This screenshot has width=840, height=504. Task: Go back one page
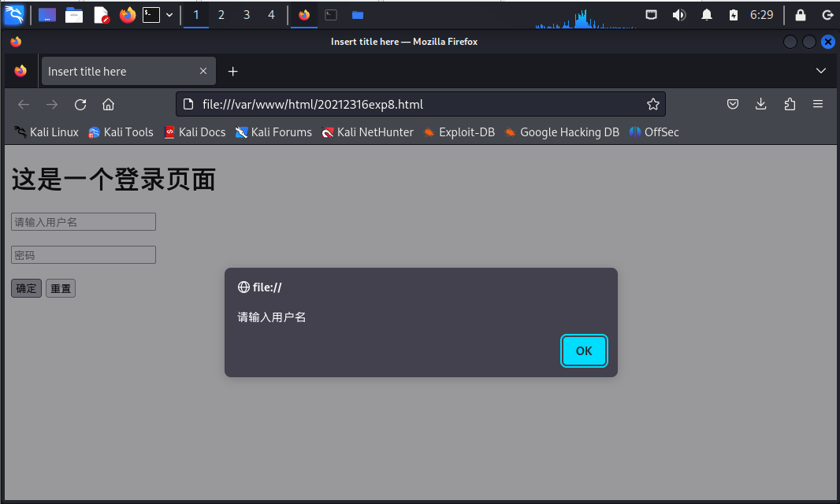[24, 105]
